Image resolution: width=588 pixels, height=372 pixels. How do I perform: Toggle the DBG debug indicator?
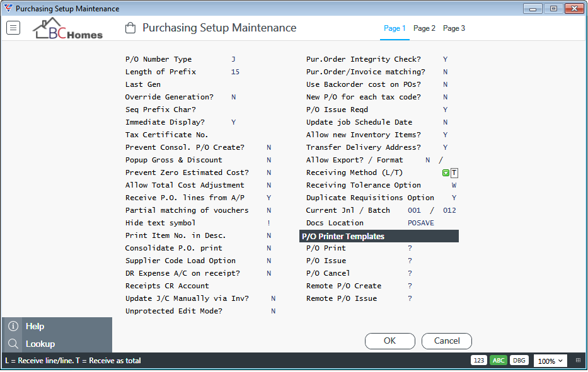point(519,361)
